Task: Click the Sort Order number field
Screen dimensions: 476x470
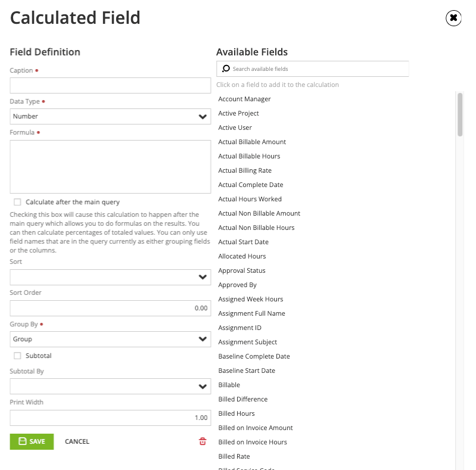Action: (x=110, y=308)
